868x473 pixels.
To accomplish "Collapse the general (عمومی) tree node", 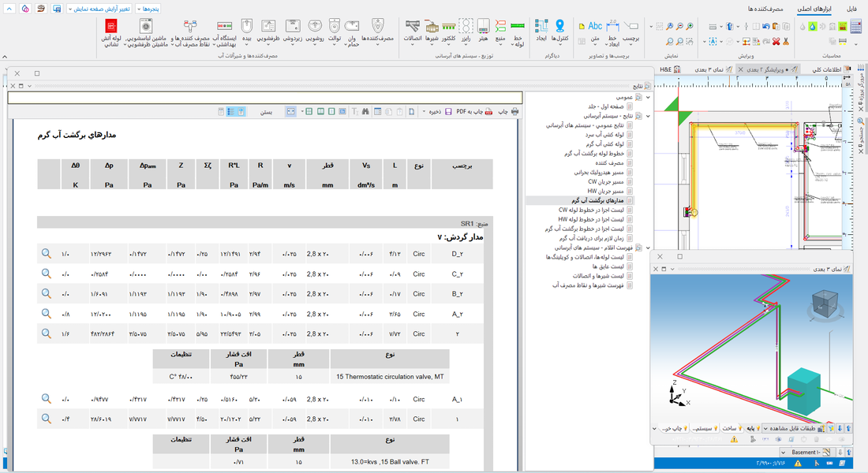I will (648, 97).
